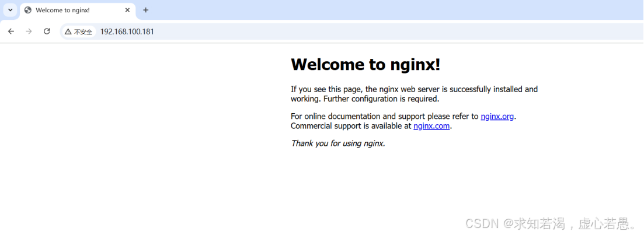Open the tab search dropdown arrow

point(11,10)
